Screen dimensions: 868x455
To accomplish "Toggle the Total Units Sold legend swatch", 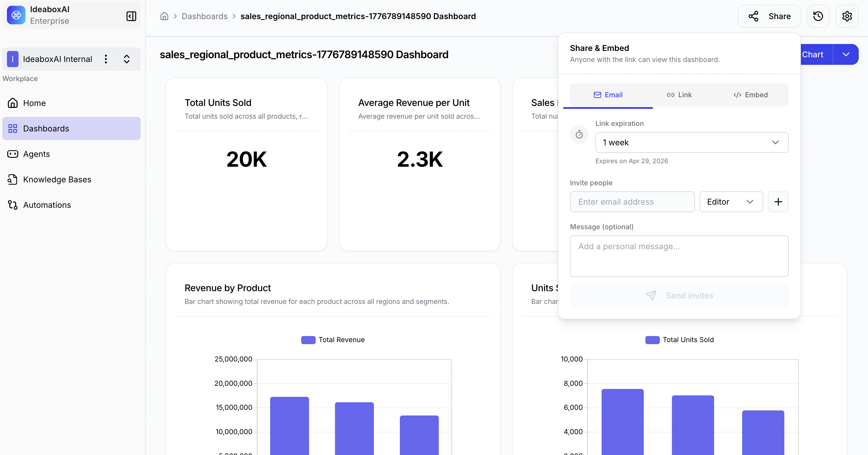I will pyautogui.click(x=652, y=340).
